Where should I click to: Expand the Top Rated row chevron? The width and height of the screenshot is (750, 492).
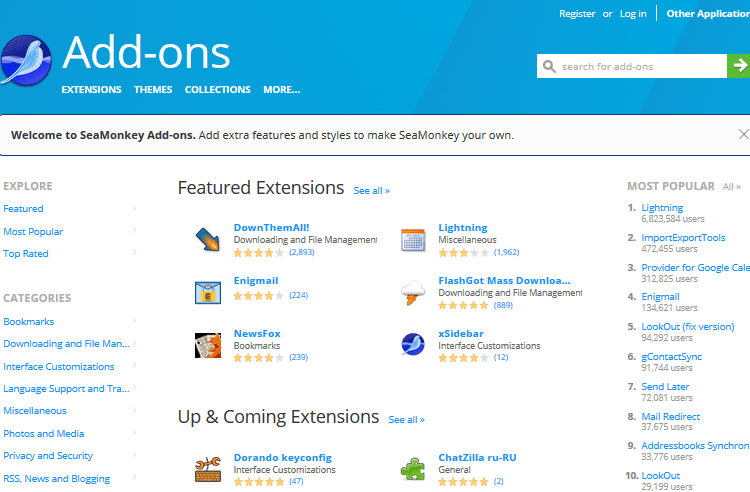(134, 252)
